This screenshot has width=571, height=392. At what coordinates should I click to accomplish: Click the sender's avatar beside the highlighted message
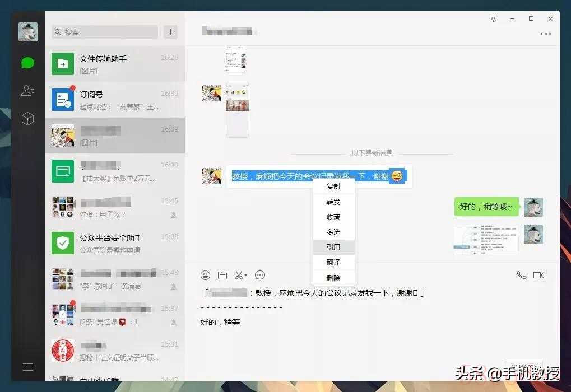click(211, 176)
